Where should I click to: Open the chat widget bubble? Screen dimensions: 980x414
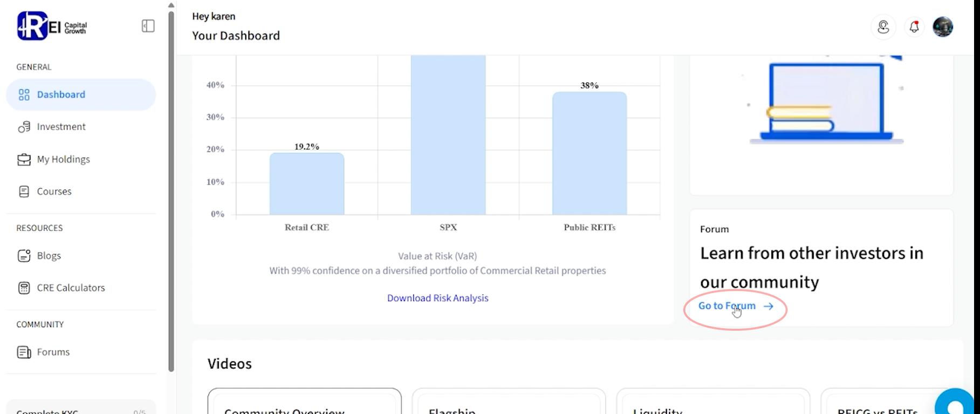click(957, 404)
